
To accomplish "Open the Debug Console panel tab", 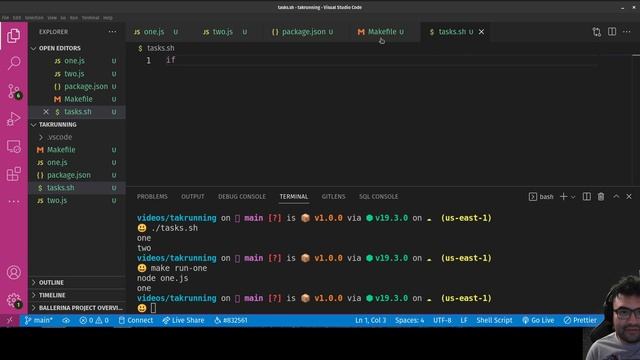I will pos(242,197).
